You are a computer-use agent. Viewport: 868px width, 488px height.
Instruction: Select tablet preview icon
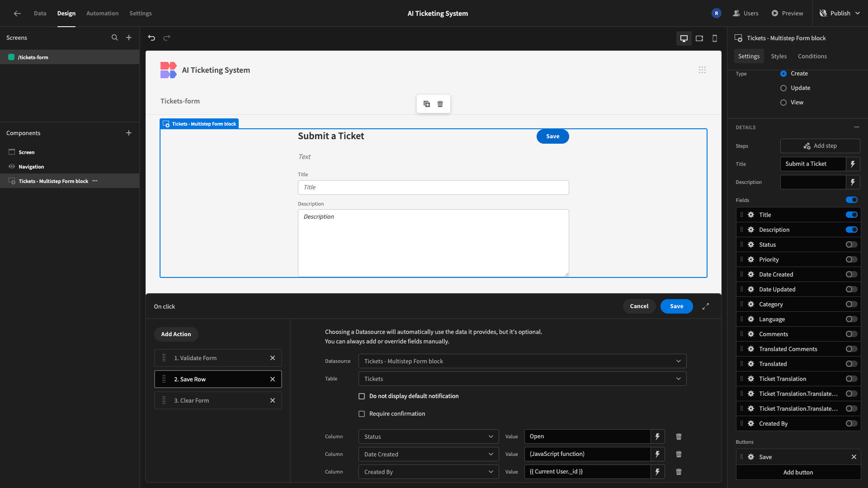699,38
